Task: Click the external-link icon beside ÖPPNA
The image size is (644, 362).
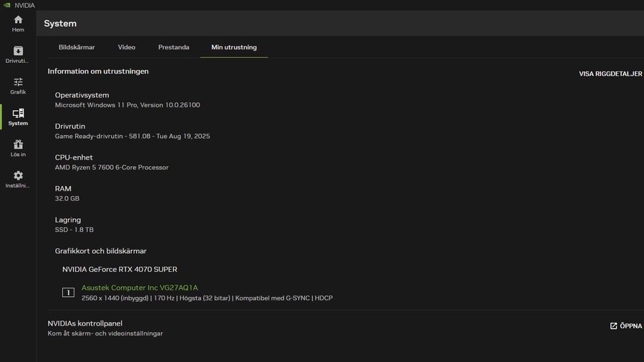Action: click(614, 326)
